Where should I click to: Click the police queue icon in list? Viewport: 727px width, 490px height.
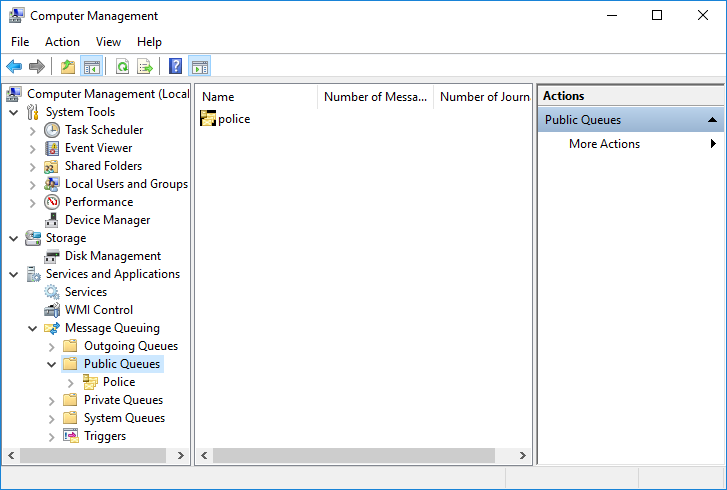(208, 118)
